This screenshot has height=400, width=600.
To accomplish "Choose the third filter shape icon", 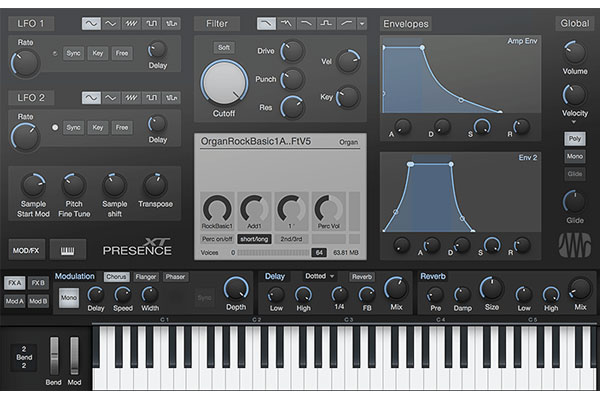I will 306,24.
